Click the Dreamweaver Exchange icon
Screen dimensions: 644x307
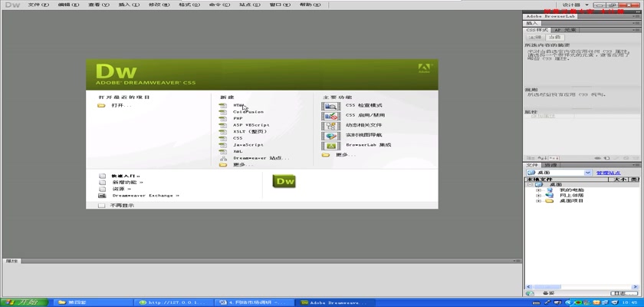click(x=102, y=196)
